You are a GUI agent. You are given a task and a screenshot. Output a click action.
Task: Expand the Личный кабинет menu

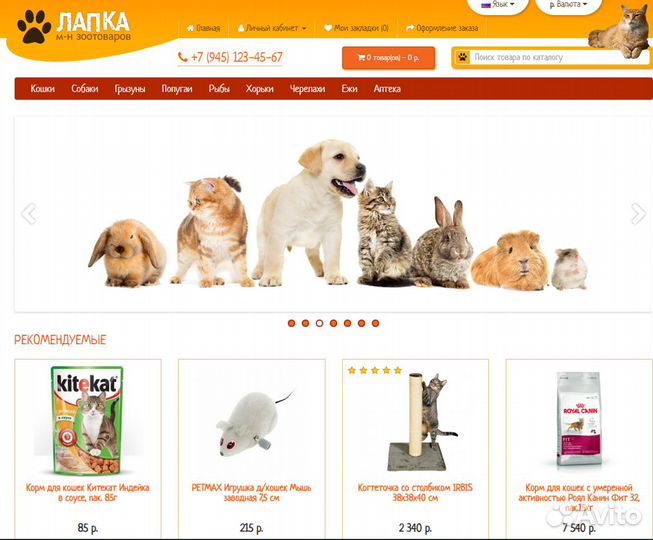click(272, 28)
